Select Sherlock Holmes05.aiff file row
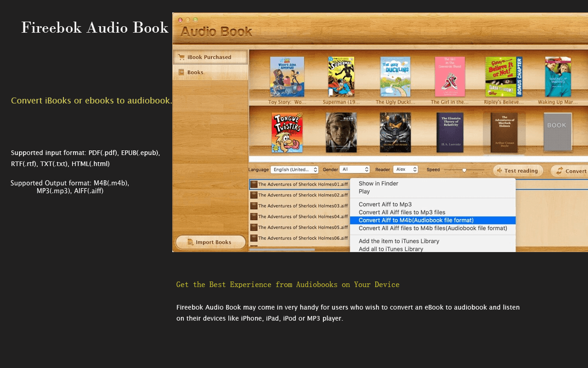This screenshot has width=588, height=368. click(300, 227)
